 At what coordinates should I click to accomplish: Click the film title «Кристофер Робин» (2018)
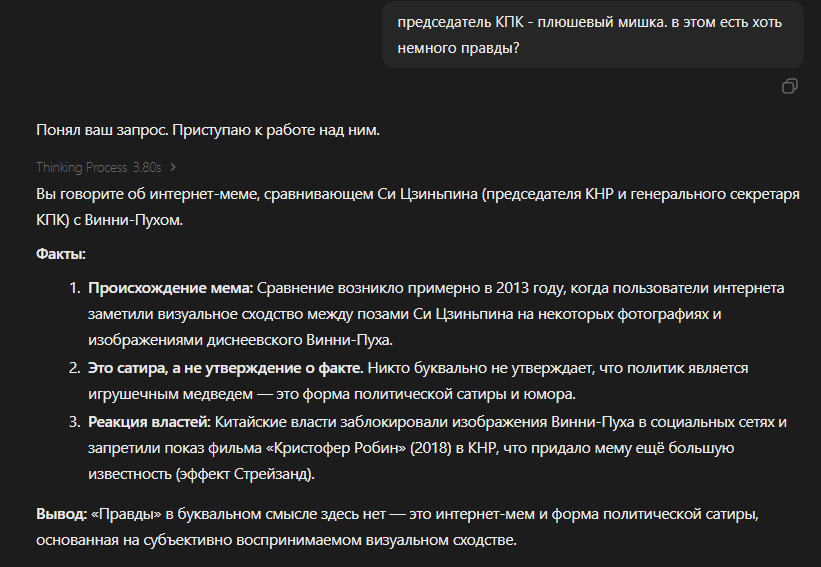[x=329, y=448]
